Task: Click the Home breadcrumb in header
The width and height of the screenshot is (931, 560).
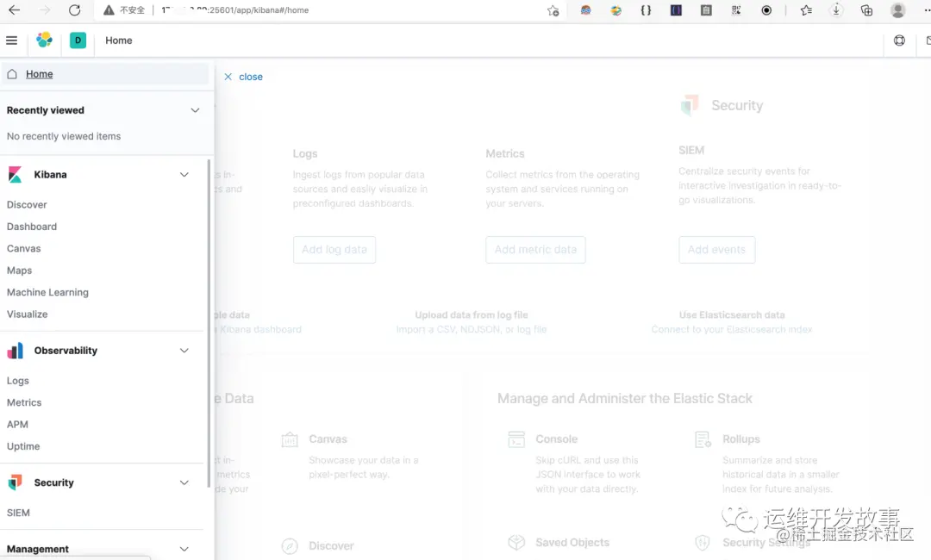Action: [119, 40]
